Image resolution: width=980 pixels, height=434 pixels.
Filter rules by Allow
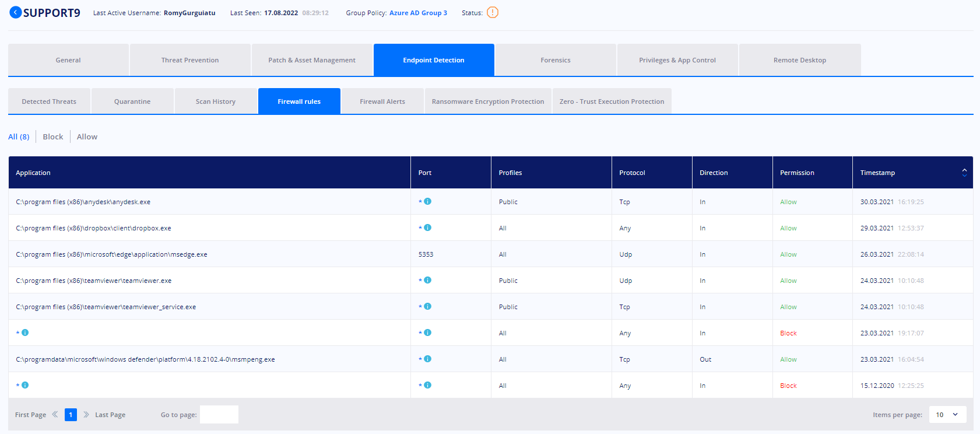pyautogui.click(x=87, y=136)
